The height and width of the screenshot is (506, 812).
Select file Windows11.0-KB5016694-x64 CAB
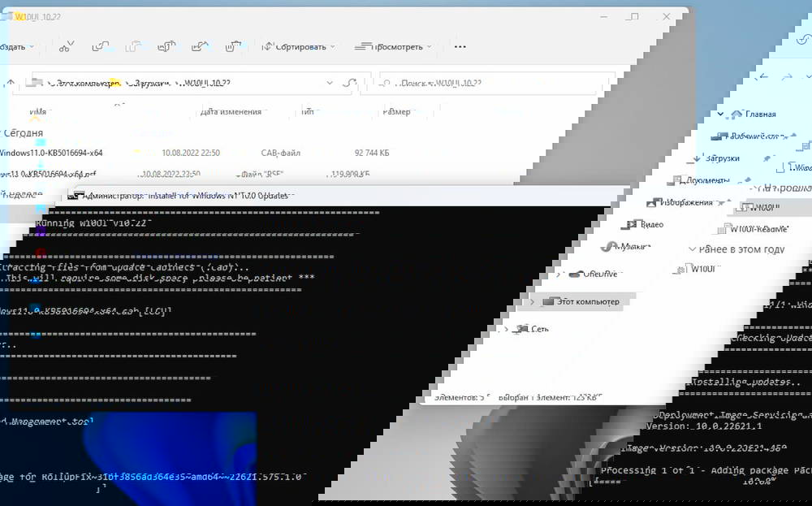[x=50, y=153]
